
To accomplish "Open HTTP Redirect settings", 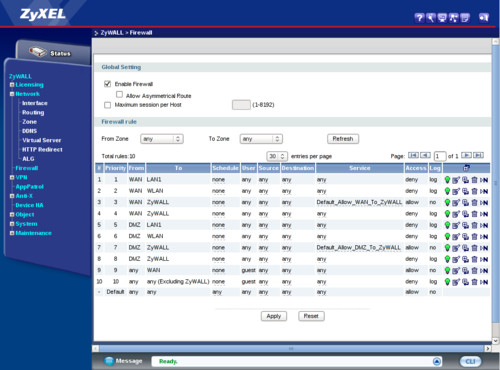I will (42, 150).
